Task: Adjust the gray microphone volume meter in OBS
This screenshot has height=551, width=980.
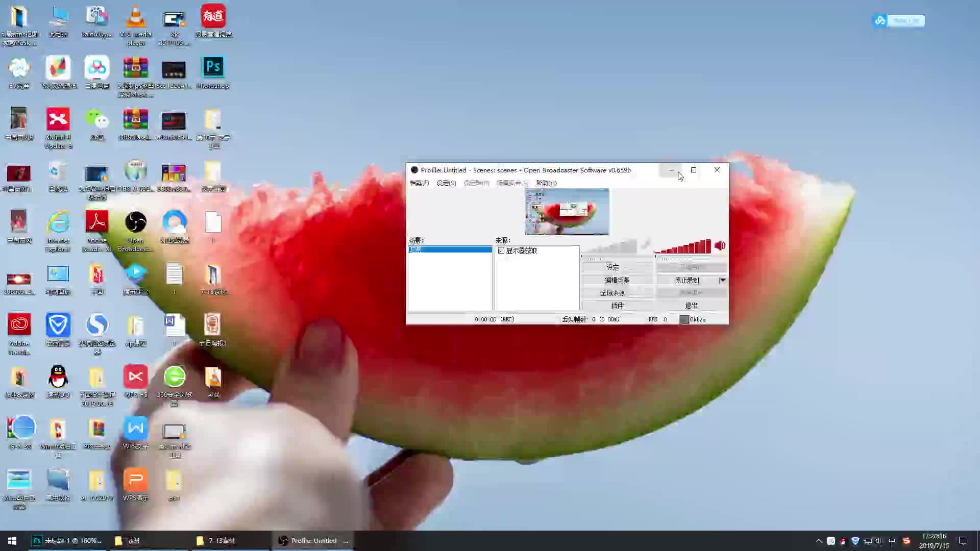Action: point(609,246)
